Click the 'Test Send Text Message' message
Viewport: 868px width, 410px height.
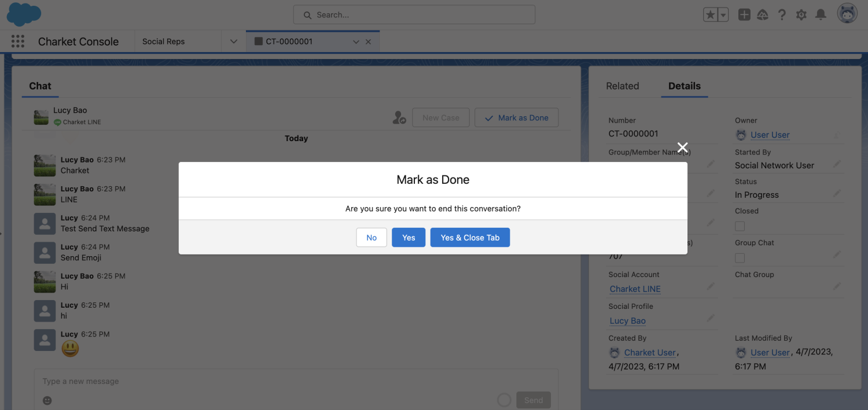tap(105, 229)
